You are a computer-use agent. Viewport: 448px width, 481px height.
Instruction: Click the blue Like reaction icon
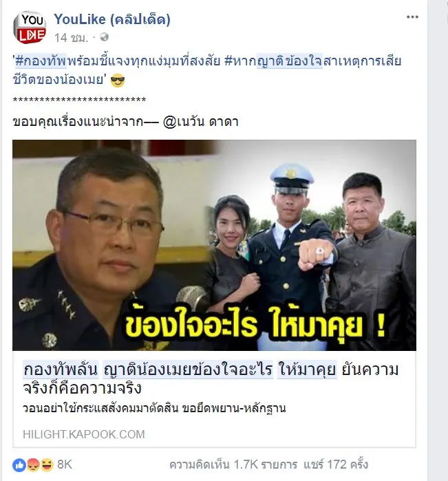point(19,465)
